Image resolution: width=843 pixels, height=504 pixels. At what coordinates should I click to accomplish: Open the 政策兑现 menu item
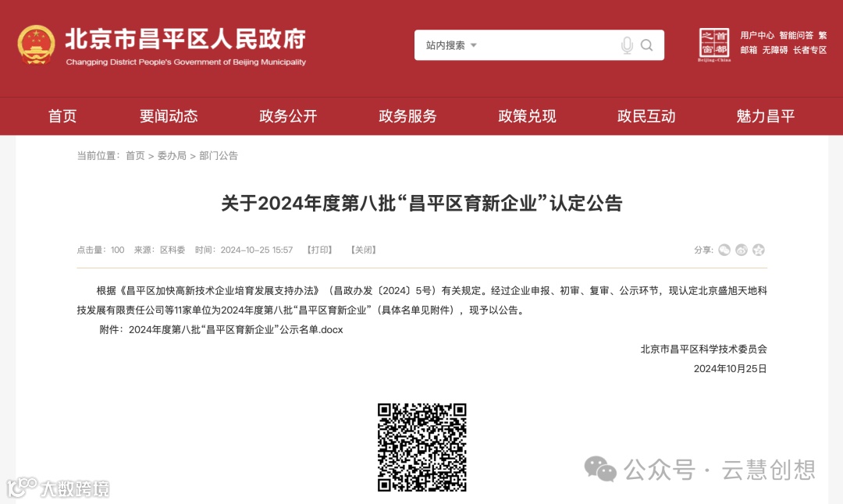(527, 116)
